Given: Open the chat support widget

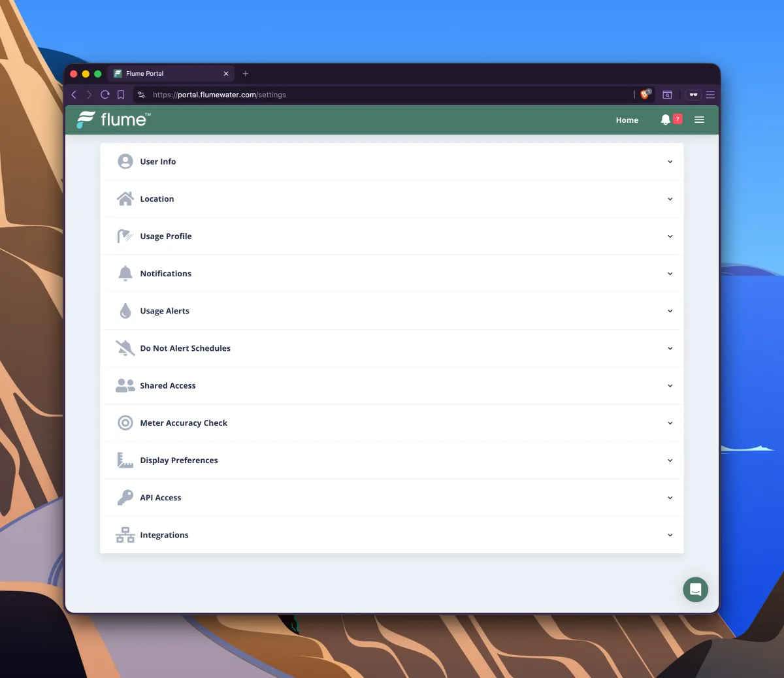Looking at the screenshot, I should 696,590.
